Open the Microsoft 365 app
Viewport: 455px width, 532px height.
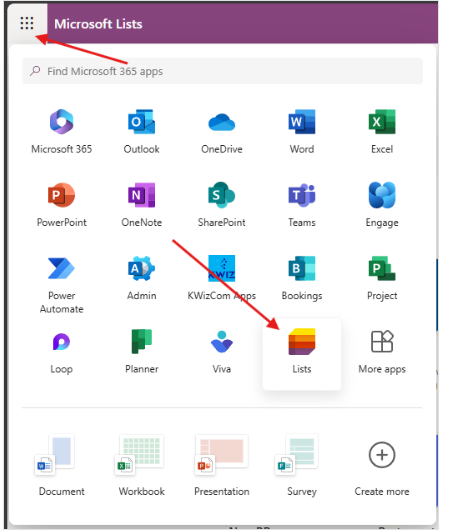point(61,132)
